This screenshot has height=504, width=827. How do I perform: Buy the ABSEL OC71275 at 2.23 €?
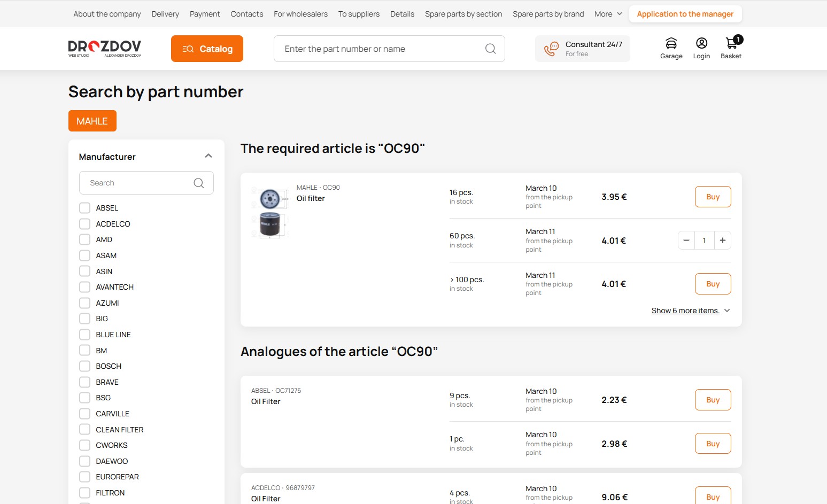(713, 400)
